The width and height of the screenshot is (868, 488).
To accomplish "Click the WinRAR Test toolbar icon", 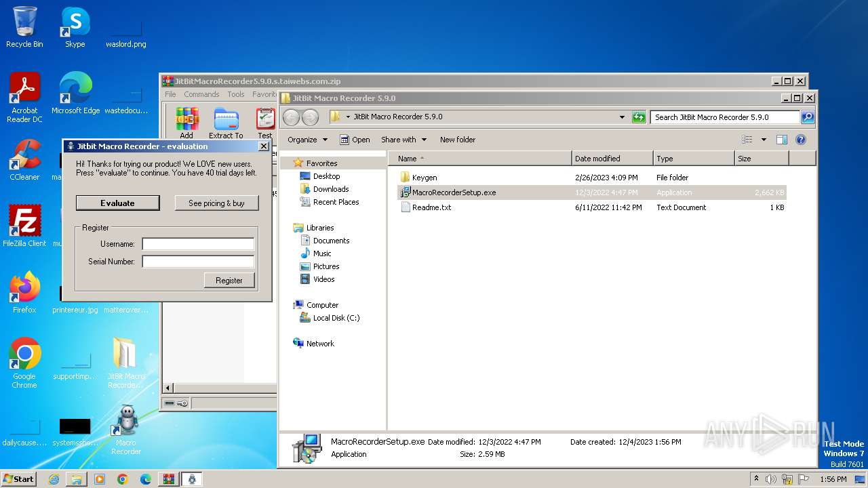I will coord(265,123).
